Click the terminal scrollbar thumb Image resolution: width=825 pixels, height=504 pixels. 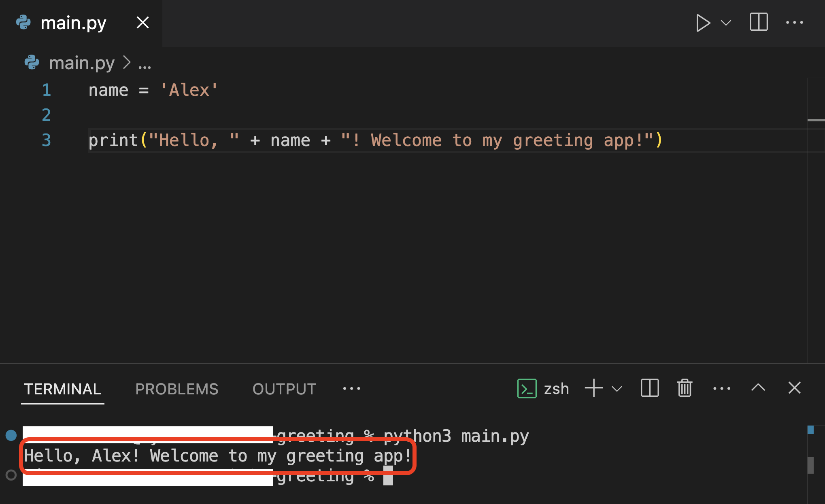(x=810, y=465)
